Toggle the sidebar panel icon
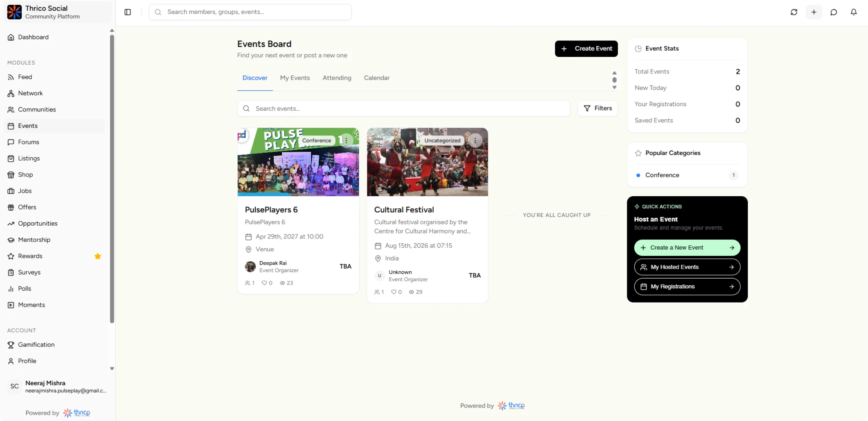 coord(128,12)
